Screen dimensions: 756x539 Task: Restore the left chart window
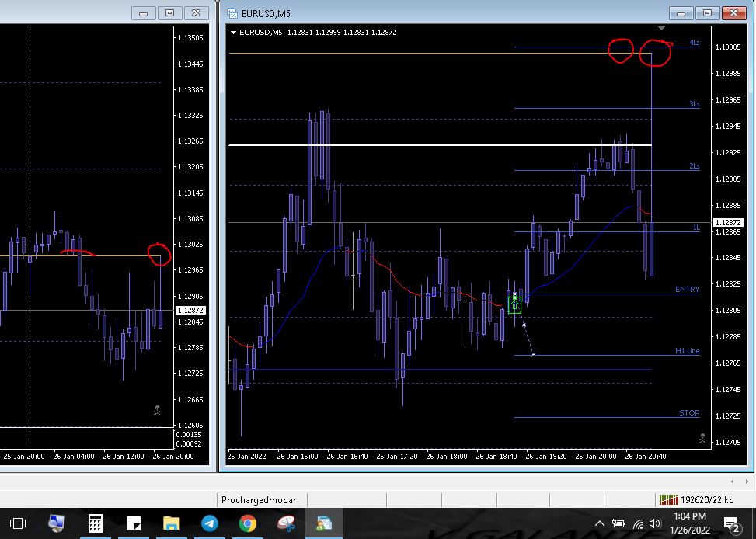point(169,13)
